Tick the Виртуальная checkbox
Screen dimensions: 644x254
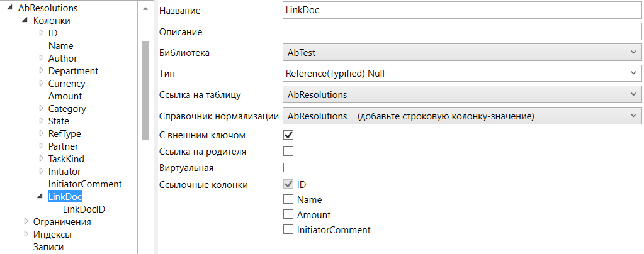click(289, 167)
